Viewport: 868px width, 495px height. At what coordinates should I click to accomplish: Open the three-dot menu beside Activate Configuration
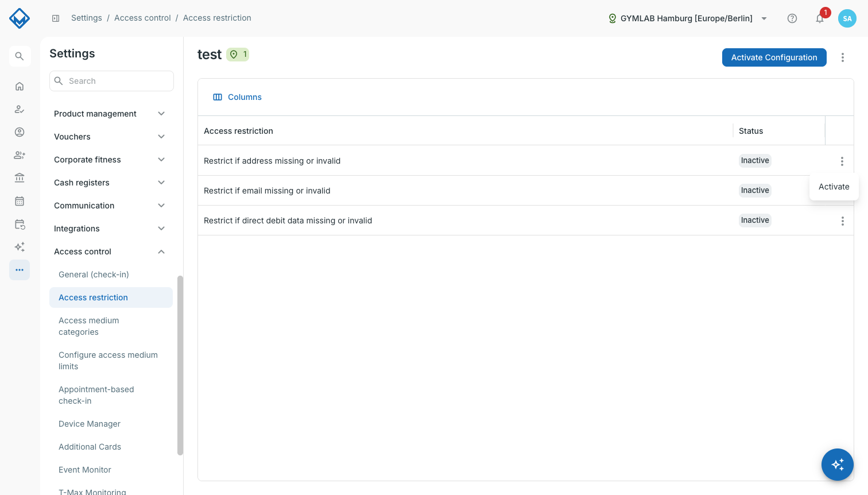[x=843, y=57]
